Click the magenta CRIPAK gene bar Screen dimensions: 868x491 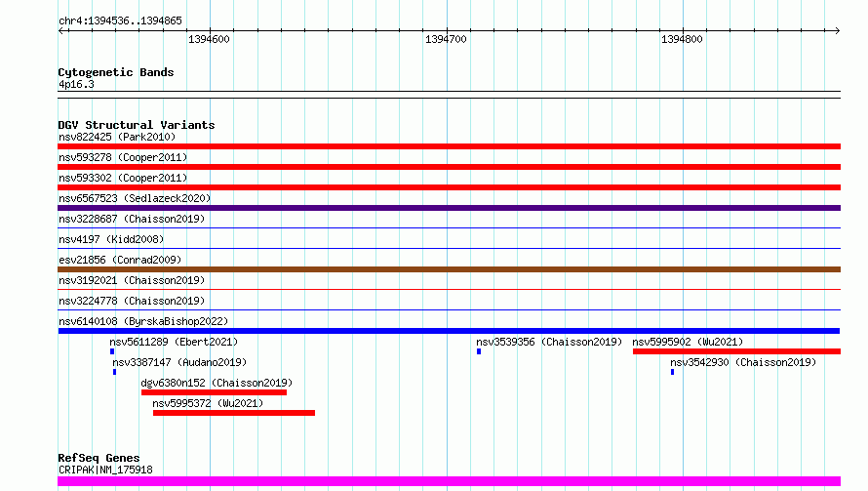point(449,481)
